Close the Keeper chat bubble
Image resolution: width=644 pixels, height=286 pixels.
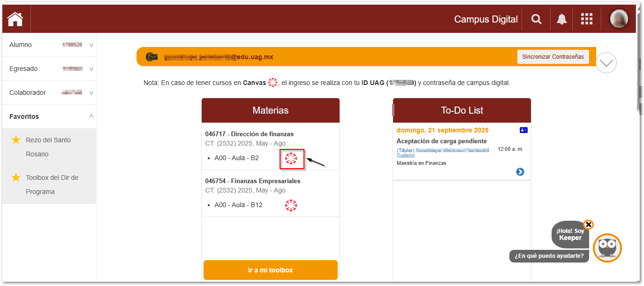589,224
